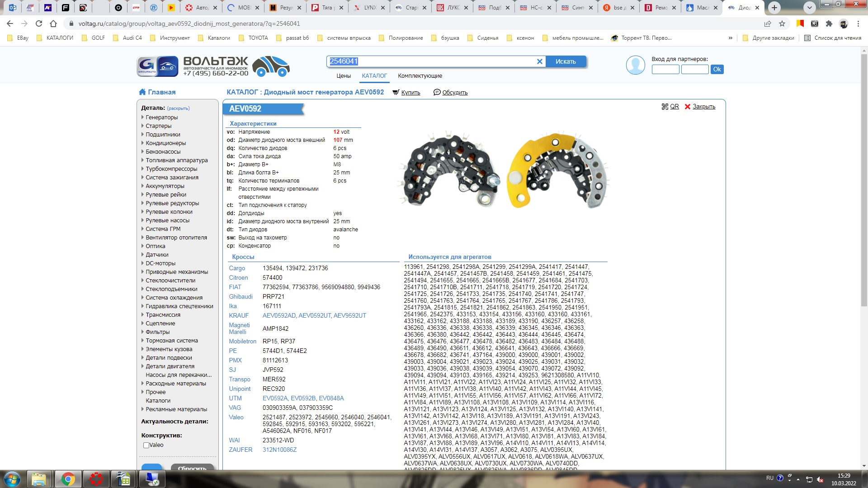Bookmark this page with the star icon
This screenshot has width=868, height=488.
tap(782, 23)
